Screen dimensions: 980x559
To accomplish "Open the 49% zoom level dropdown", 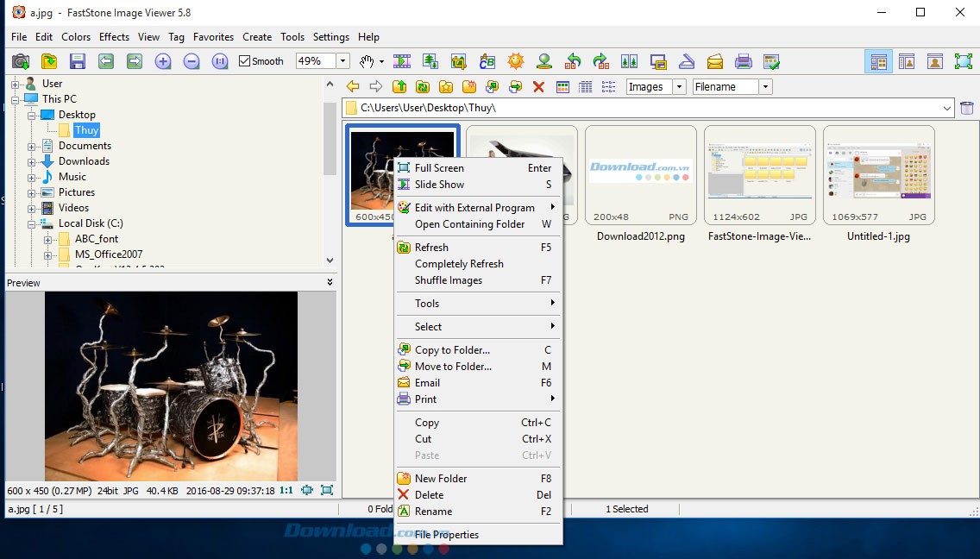I will 342,61.
